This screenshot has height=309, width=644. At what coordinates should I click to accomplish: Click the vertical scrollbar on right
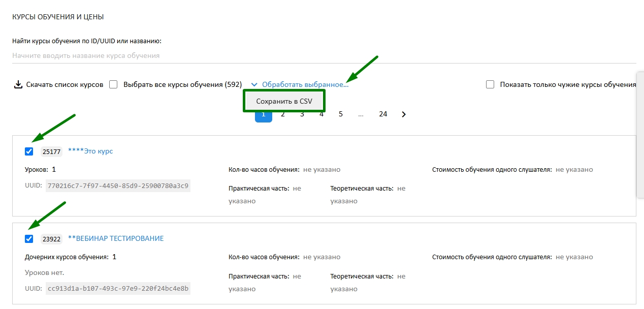(x=640, y=135)
